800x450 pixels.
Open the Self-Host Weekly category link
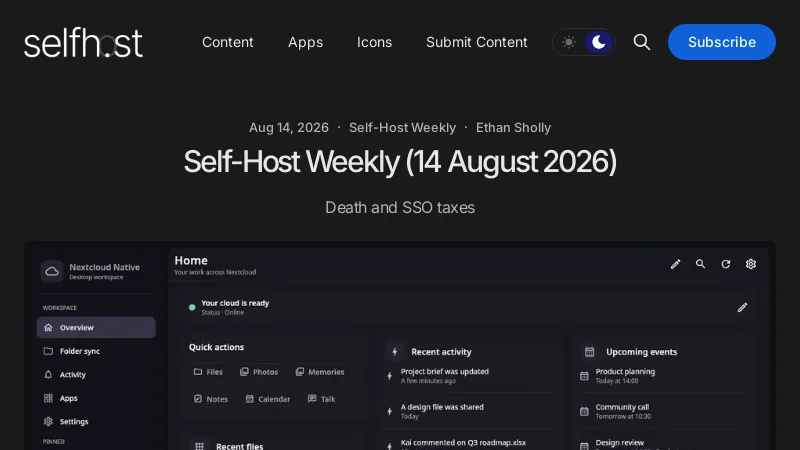click(x=402, y=128)
